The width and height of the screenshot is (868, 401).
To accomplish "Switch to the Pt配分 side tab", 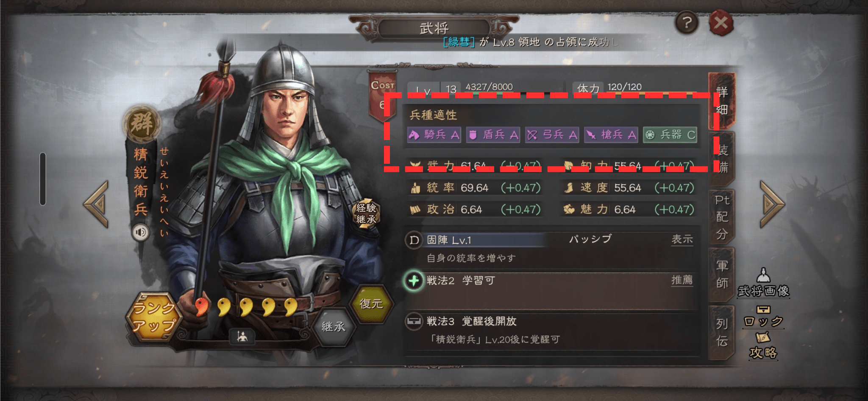I will click(722, 217).
